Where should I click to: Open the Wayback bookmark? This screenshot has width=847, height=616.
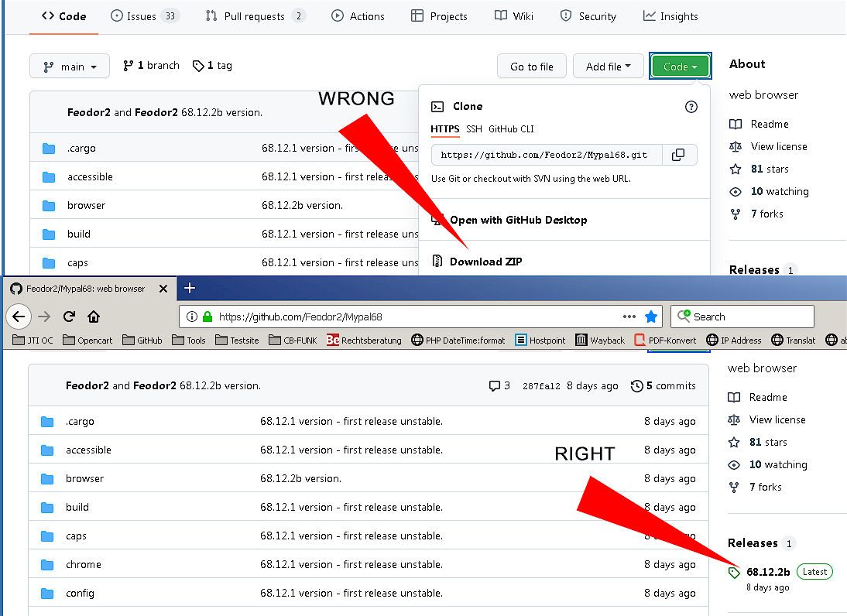tap(600, 341)
